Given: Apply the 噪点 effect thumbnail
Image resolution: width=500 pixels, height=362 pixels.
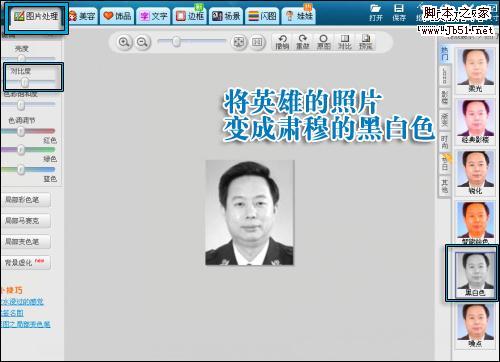Looking at the screenshot, I should point(475,326).
